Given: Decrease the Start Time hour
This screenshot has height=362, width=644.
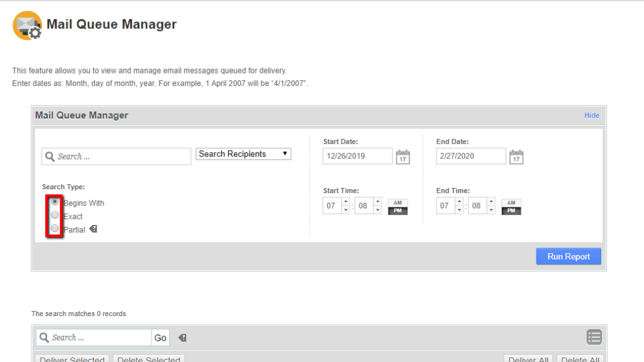Looking at the screenshot, I should (346, 210).
